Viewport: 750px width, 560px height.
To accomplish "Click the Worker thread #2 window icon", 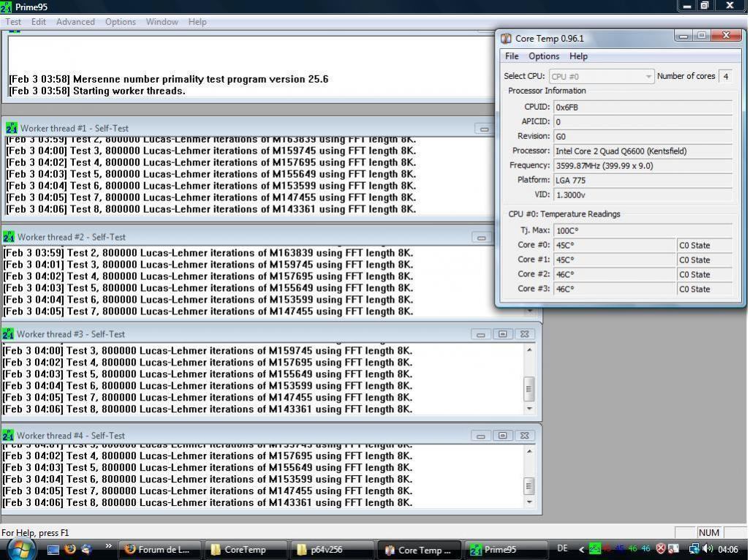I will click(9, 237).
